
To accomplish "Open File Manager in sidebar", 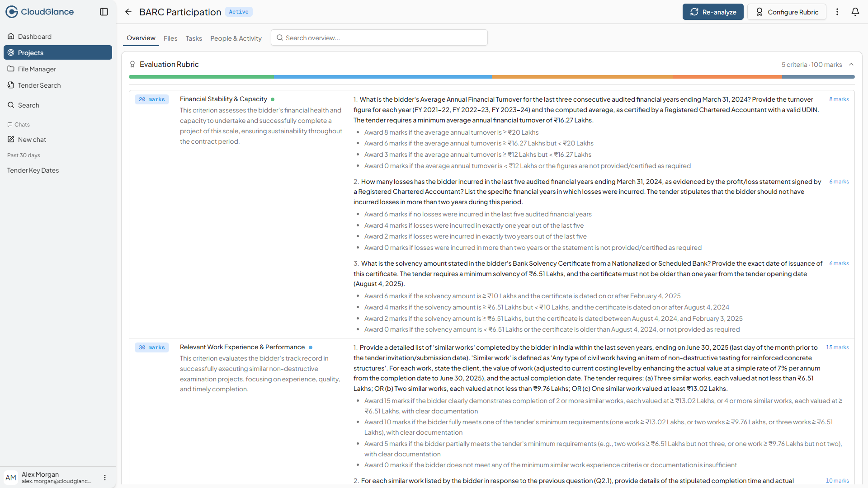I will (37, 69).
